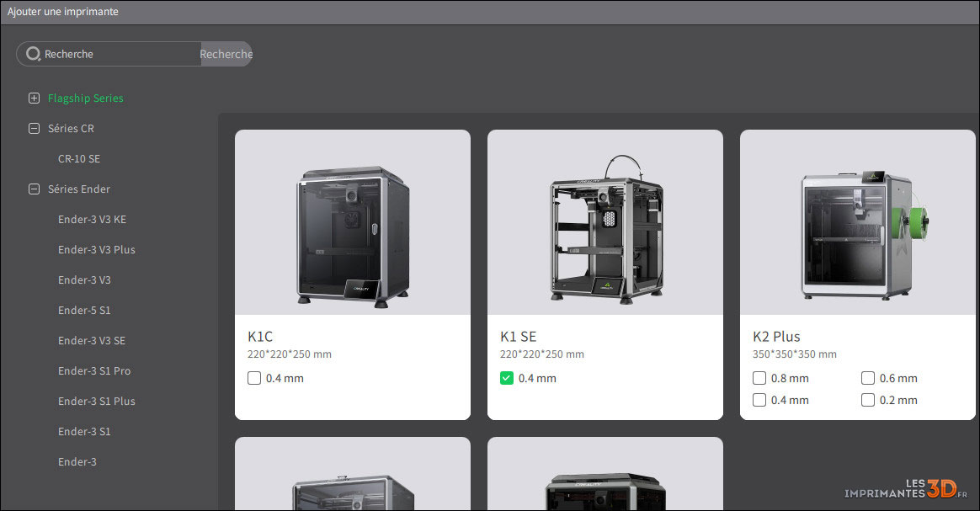Viewport: 980px width, 511px height.
Task: Select Ender-3 S1 Plus in the list
Action: [96, 401]
